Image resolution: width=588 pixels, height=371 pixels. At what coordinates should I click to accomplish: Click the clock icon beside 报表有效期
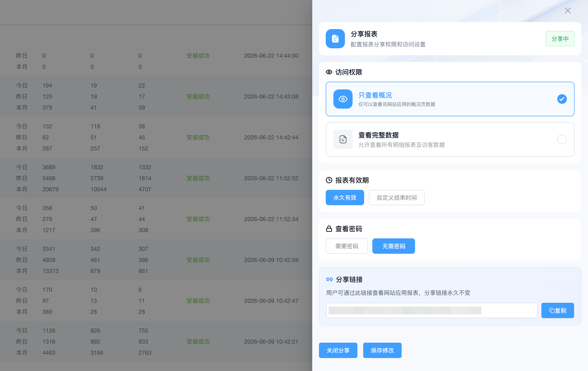[329, 180]
